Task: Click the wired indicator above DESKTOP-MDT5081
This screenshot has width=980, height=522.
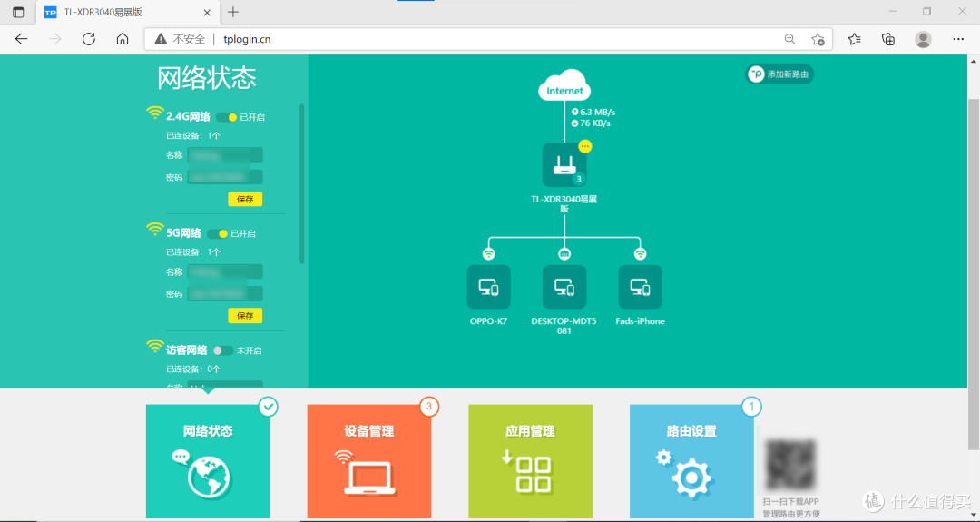Action: point(564,254)
